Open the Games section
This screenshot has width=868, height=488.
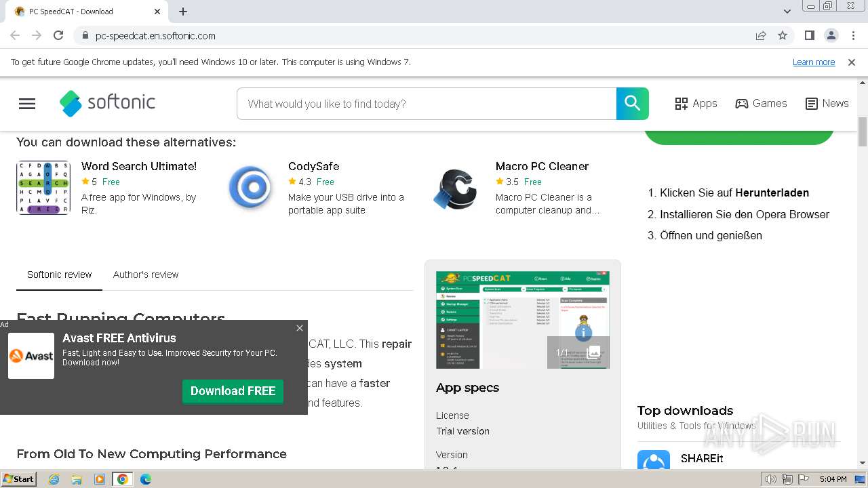[761, 104]
